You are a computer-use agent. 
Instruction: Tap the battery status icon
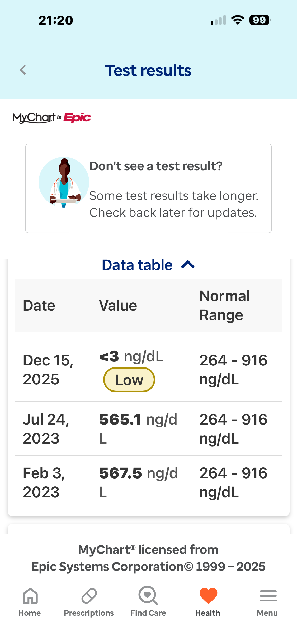(x=260, y=20)
